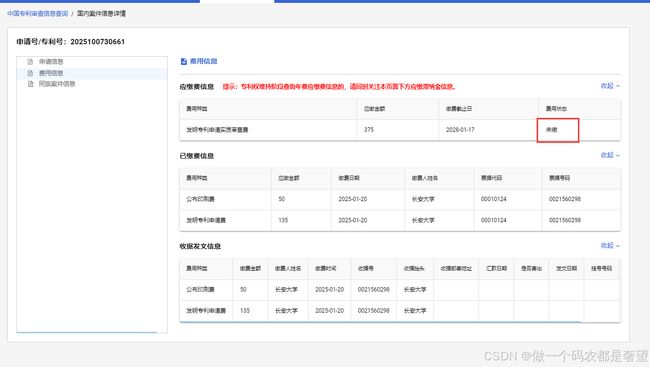The height and width of the screenshot is (367, 650).
Task: Open 同族案件信息 in the left tree
Action: (57, 84)
